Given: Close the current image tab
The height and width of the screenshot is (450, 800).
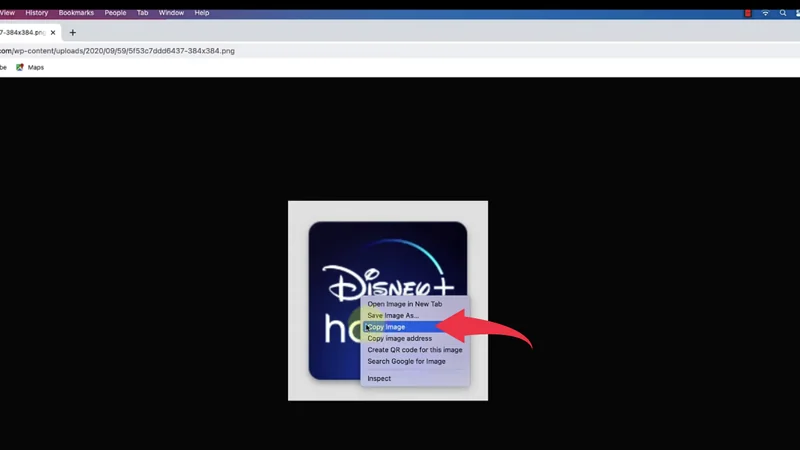Looking at the screenshot, I should click(x=55, y=32).
